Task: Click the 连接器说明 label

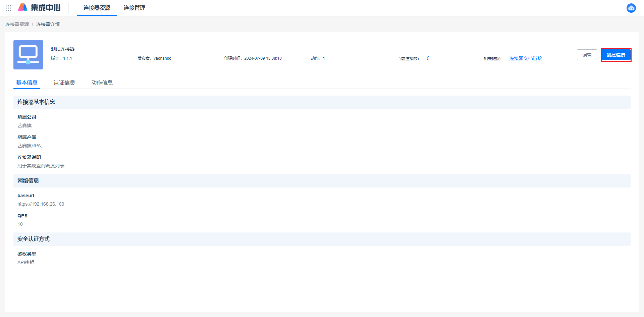Action: [x=29, y=157]
